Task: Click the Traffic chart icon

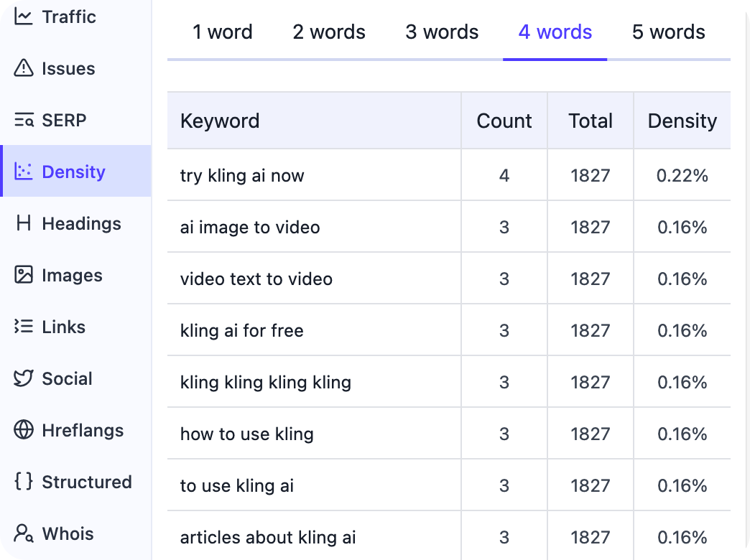Action: (24, 17)
